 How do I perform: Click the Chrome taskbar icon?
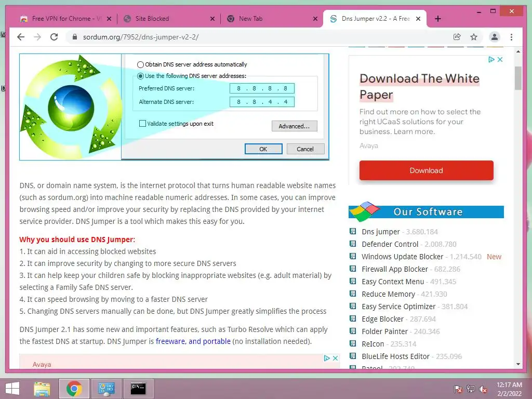pyautogui.click(x=74, y=389)
